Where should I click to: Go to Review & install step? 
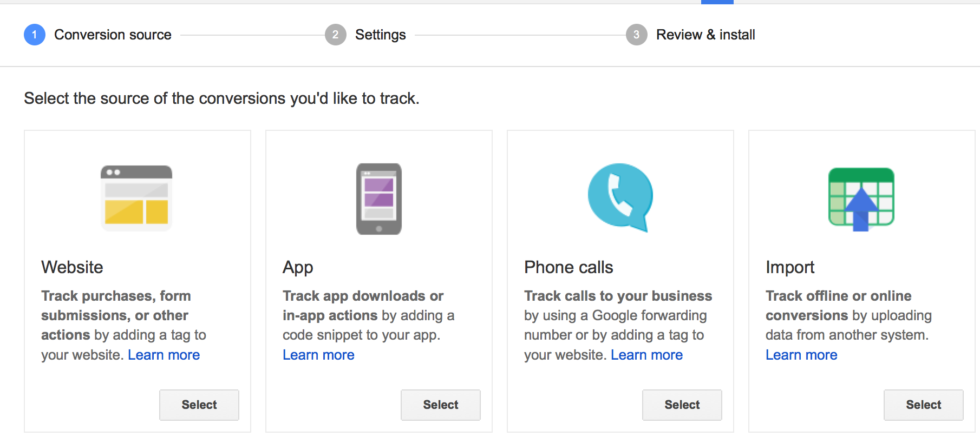[x=705, y=35]
